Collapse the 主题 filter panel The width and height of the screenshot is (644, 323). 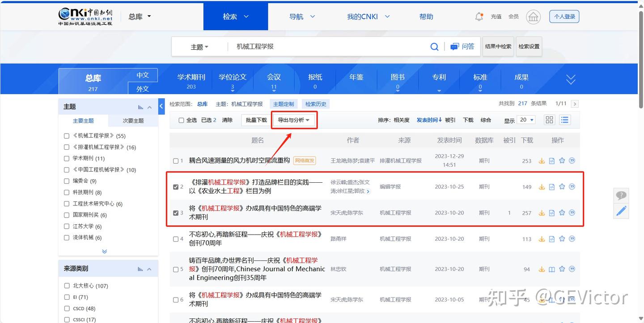click(x=149, y=107)
